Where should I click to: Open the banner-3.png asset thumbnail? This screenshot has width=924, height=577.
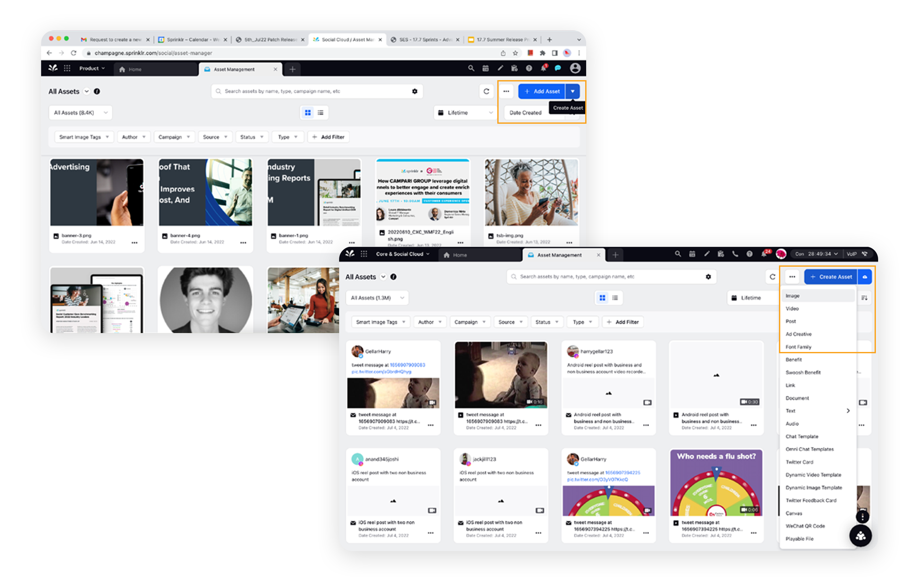pyautogui.click(x=97, y=193)
